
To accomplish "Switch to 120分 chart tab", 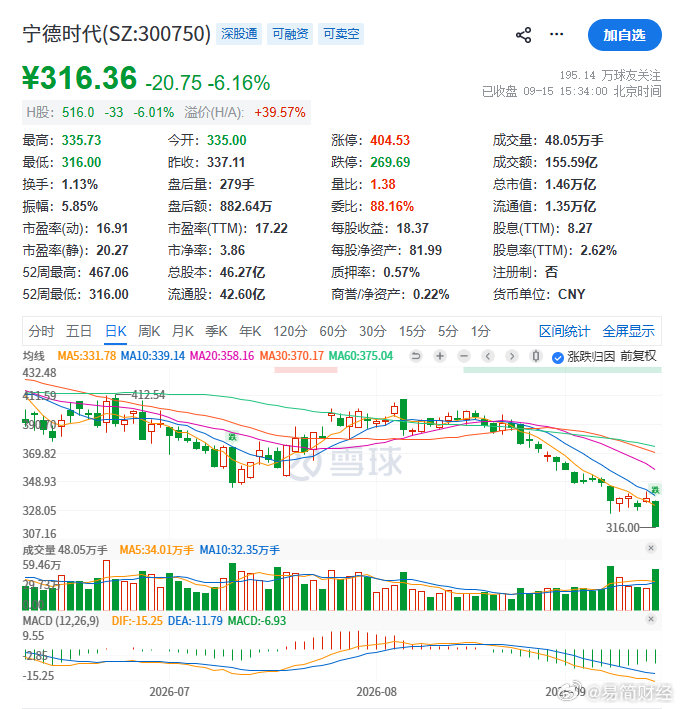I will click(290, 331).
